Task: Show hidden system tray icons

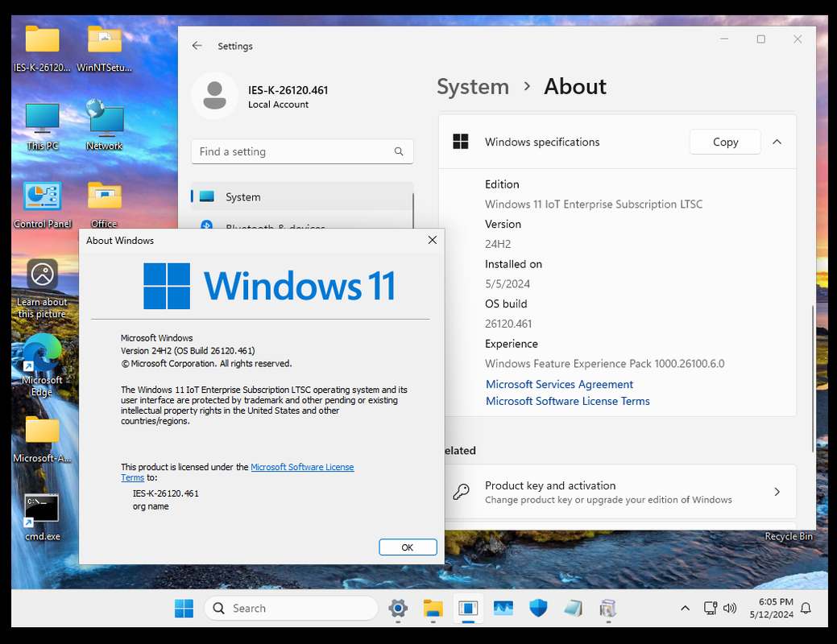Action: 686,609
